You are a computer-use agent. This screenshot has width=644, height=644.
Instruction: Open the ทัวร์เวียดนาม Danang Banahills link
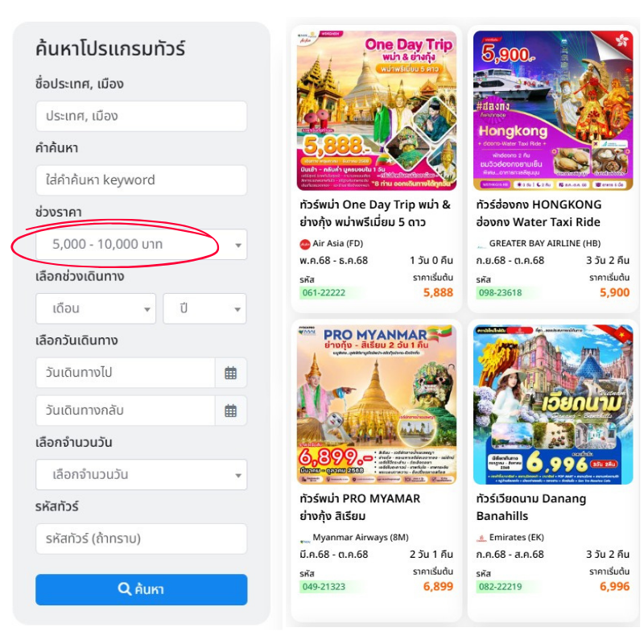[531, 507]
